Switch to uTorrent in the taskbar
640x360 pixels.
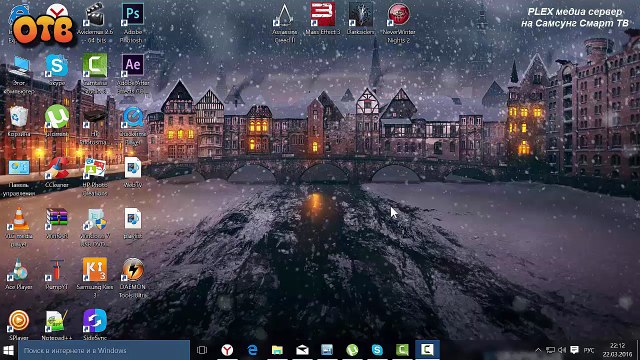[x=352, y=350]
